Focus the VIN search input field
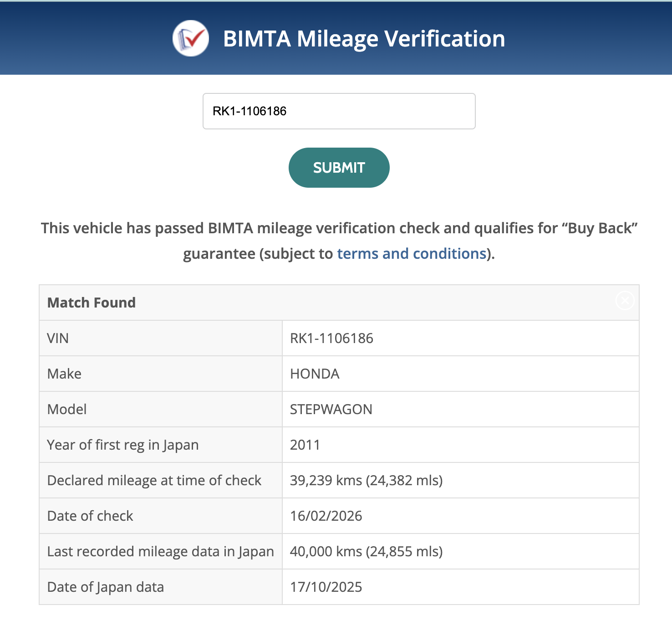This screenshot has width=672, height=636. point(339,111)
